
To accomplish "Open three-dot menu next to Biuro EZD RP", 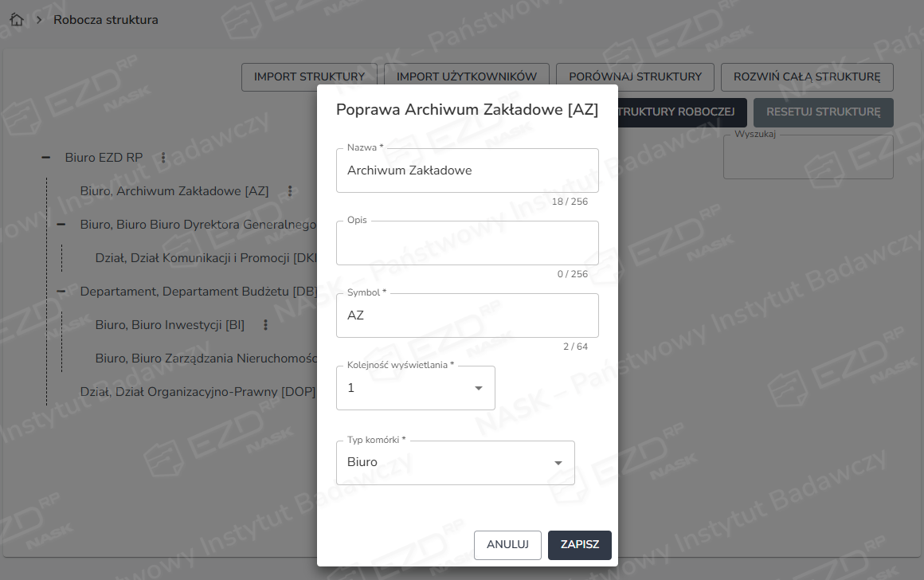I will pyautogui.click(x=163, y=158).
